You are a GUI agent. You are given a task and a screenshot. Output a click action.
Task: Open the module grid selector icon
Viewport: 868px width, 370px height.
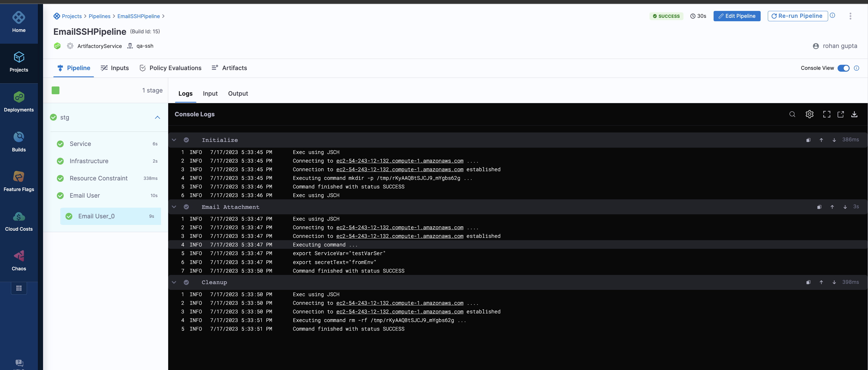click(x=19, y=288)
